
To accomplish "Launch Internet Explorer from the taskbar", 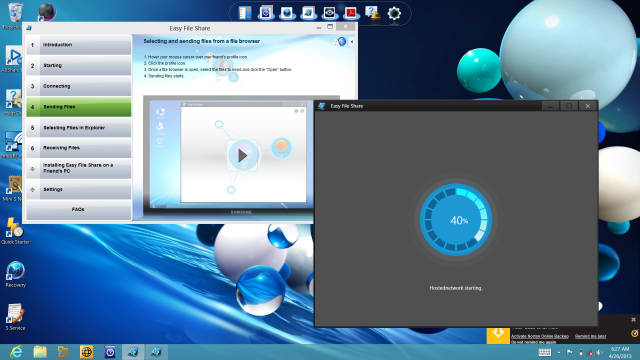I will [16, 352].
